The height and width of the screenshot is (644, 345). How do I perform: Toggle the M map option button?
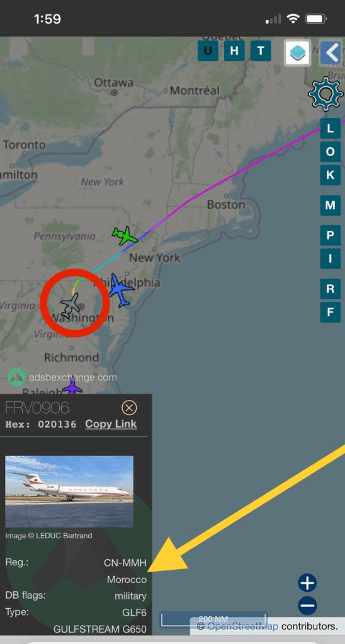point(330,206)
